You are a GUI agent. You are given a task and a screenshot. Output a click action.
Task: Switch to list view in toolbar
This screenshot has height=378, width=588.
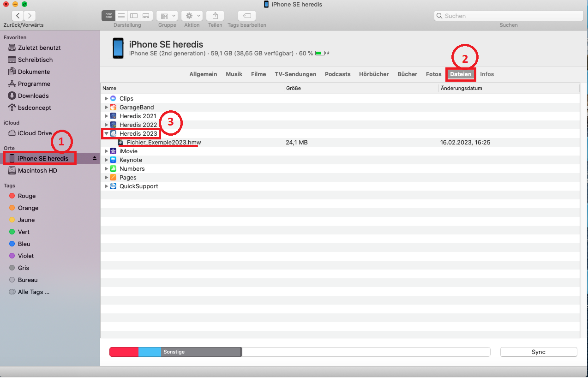pos(121,16)
